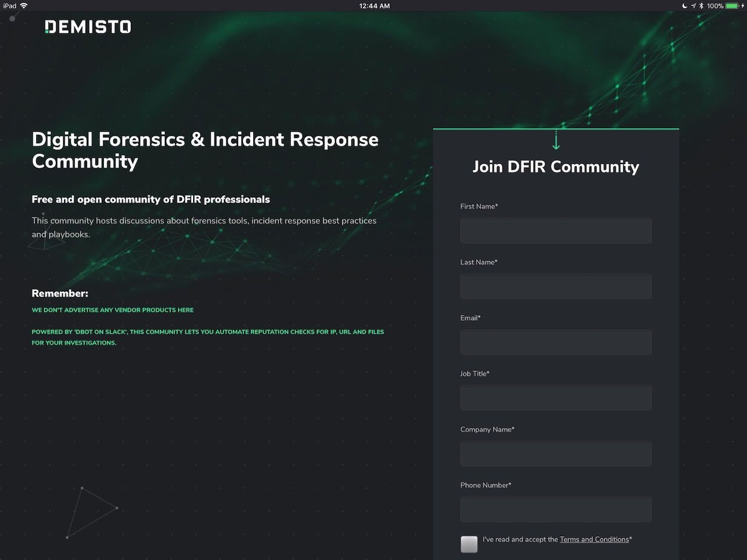Click the 'Join DFIR Community' heading
This screenshot has height=560, width=747.
tap(556, 167)
